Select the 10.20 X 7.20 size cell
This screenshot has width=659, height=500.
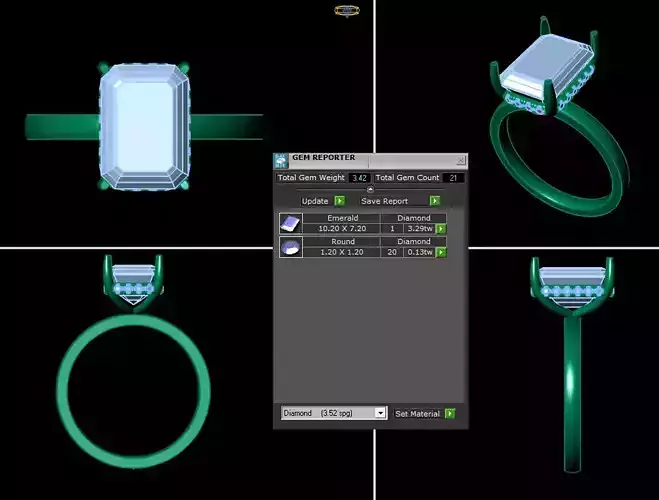click(x=342, y=229)
